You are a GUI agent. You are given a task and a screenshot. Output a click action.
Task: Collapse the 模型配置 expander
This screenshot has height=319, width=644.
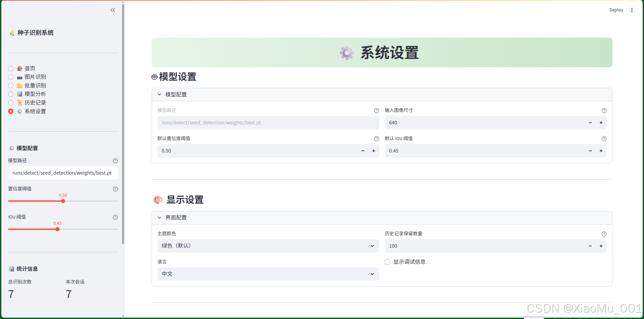382,94
